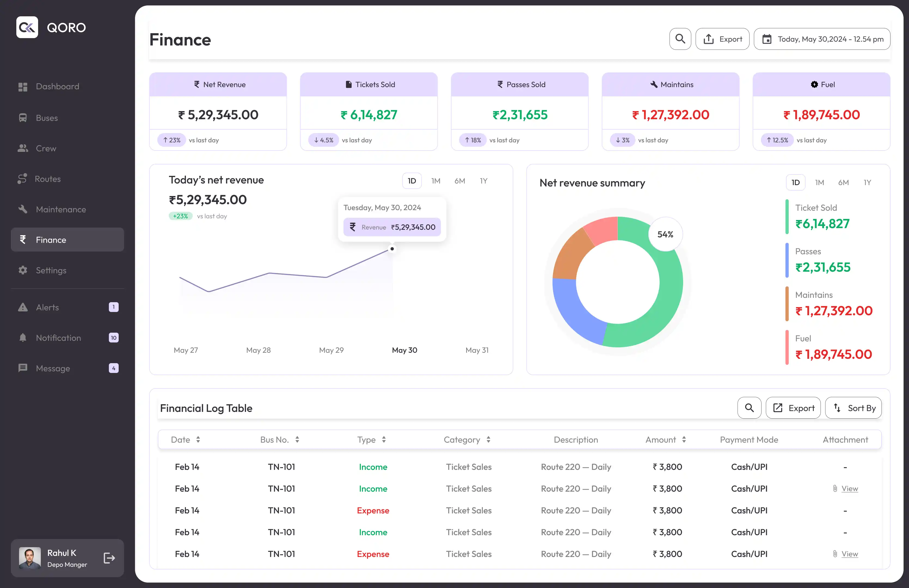The width and height of the screenshot is (909, 588).
Task: Click the Notification bell icon
Action: (x=23, y=338)
